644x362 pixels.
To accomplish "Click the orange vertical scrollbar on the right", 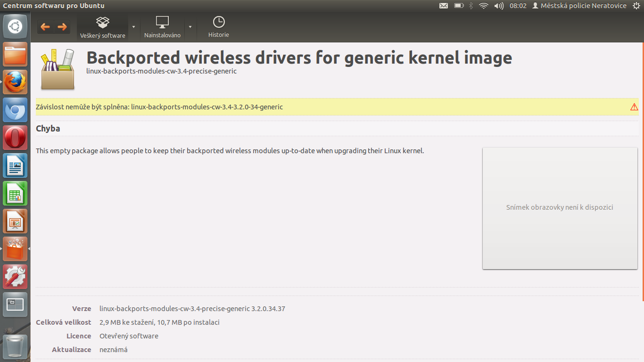I will pos(643,171).
